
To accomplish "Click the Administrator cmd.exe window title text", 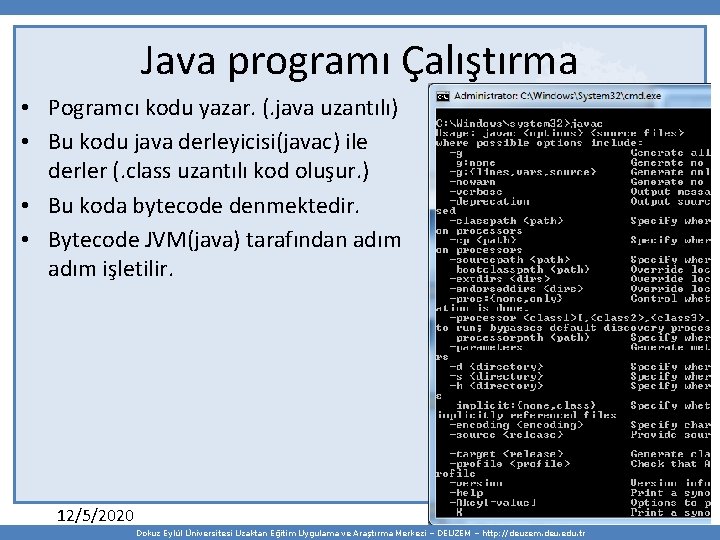I will [x=557, y=96].
